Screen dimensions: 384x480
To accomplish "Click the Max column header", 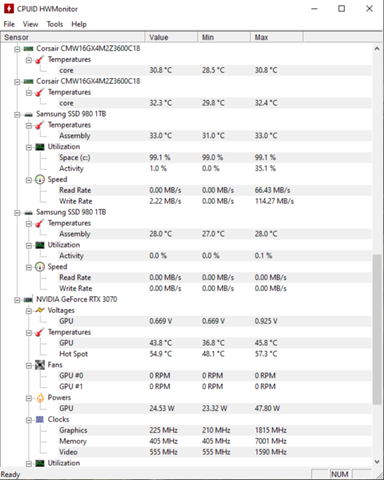I will tap(277, 37).
